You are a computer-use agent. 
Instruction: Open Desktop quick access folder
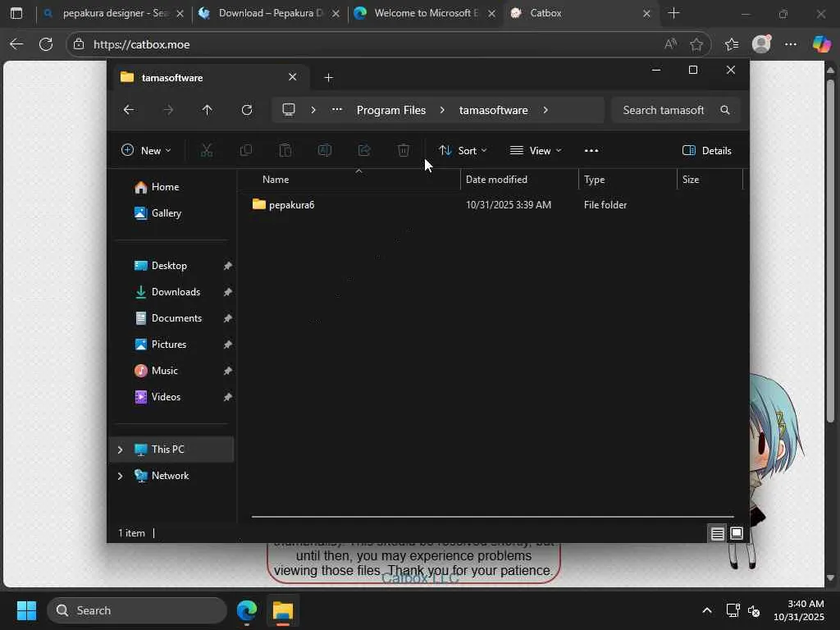click(169, 266)
